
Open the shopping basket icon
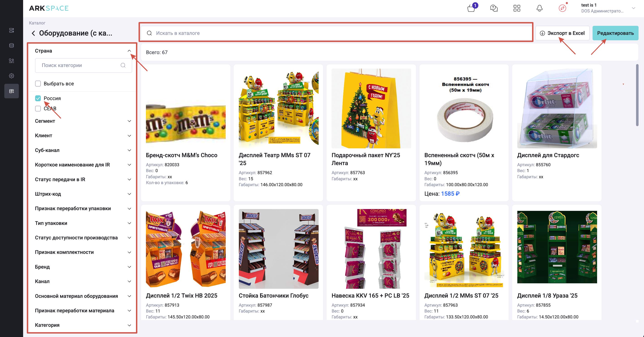[x=471, y=8]
